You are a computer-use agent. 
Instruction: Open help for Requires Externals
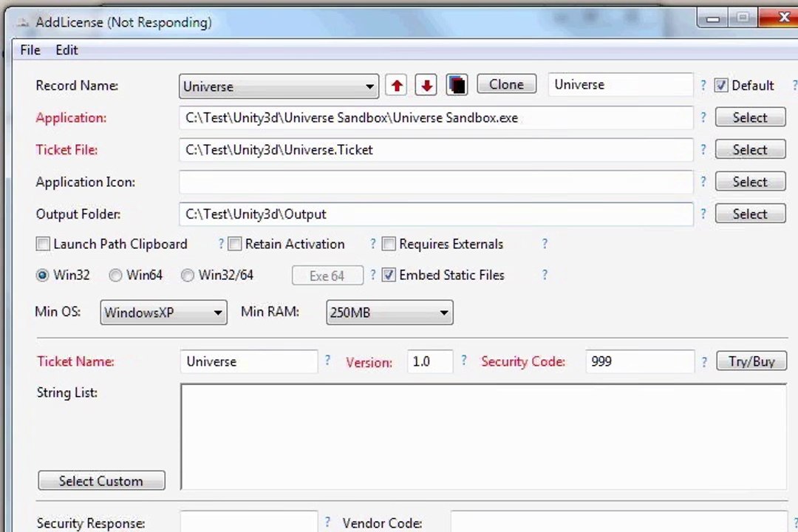545,244
